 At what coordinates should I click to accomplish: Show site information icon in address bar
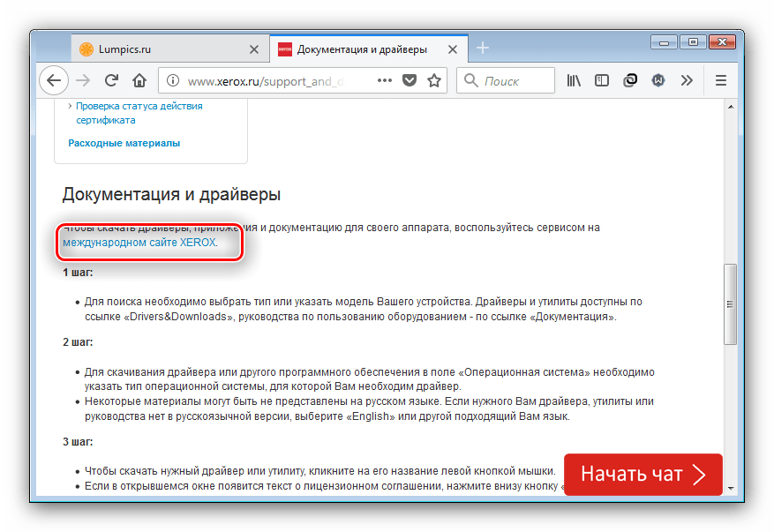[x=173, y=80]
